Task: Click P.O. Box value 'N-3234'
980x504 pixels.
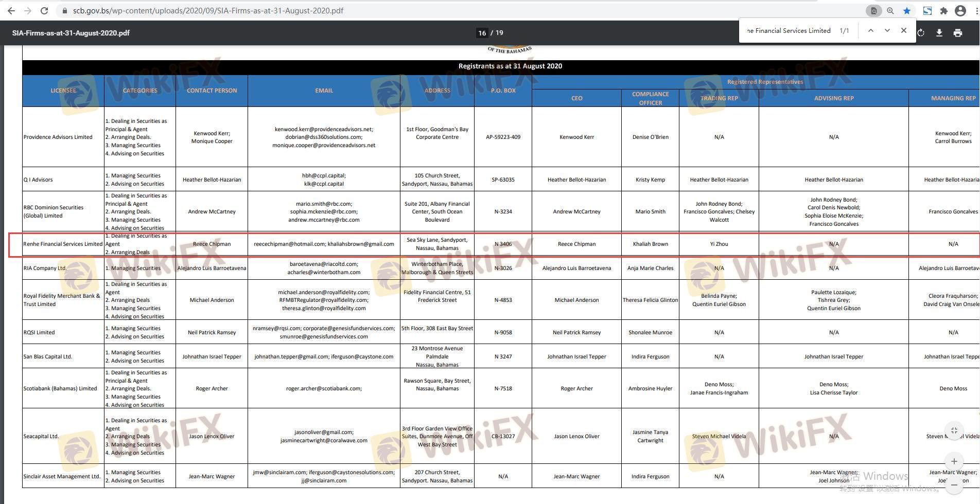Action: (x=503, y=211)
